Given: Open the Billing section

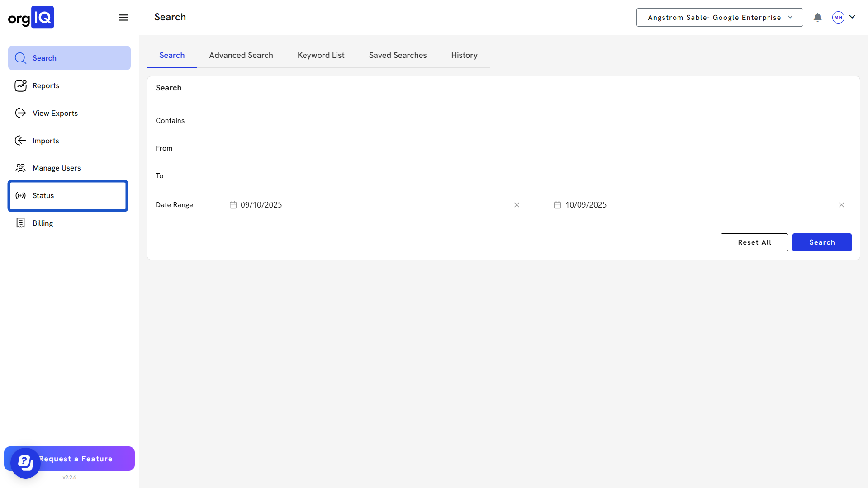Looking at the screenshot, I should tap(43, 223).
